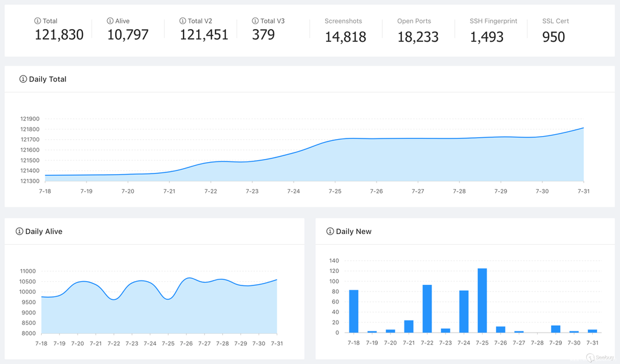Viewport: 620px width, 364px height.
Task: Select the SSH Fingerprint statistic 1,493
Action: [487, 37]
